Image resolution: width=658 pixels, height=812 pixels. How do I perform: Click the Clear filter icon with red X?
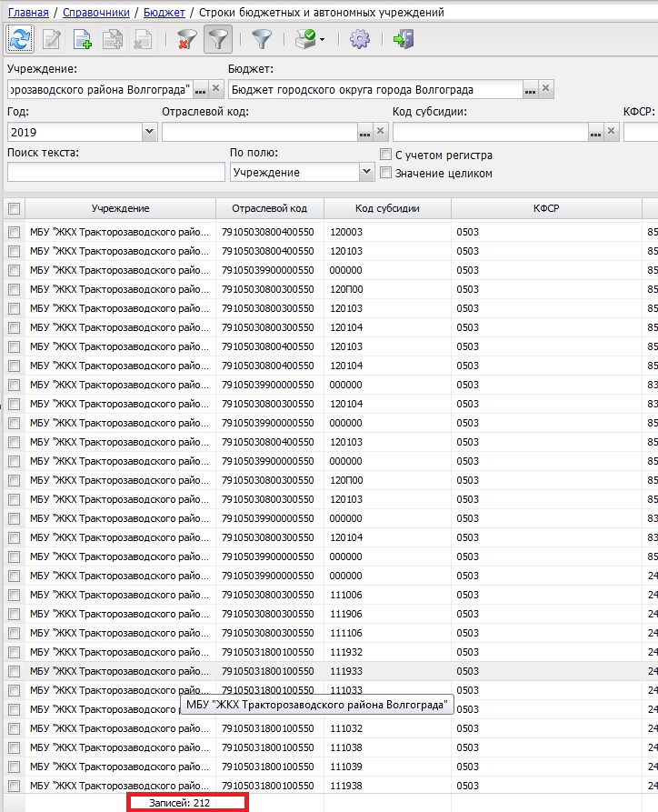click(187, 39)
